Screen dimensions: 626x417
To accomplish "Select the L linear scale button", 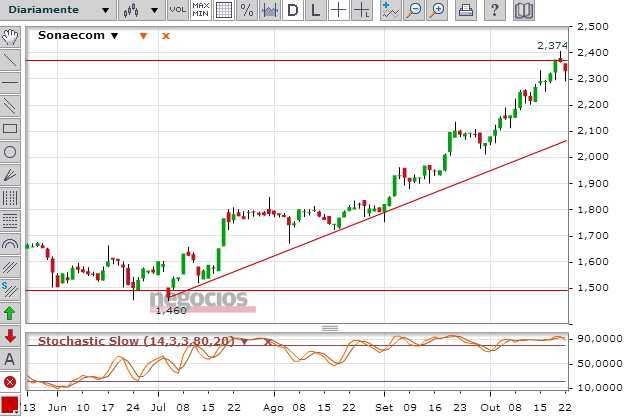I will (316, 10).
